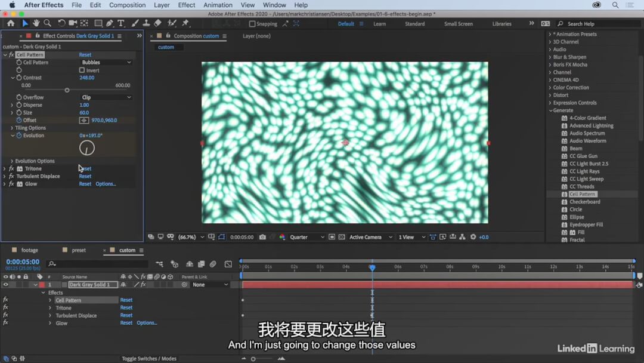
Task: Toggle visibility eye of Dark Gray Solid 1
Action: click(6, 284)
